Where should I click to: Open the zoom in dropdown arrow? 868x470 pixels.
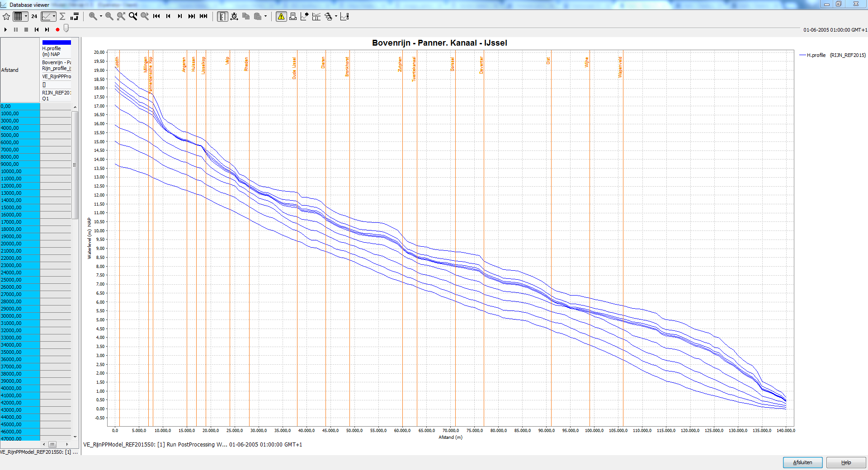[x=101, y=16]
